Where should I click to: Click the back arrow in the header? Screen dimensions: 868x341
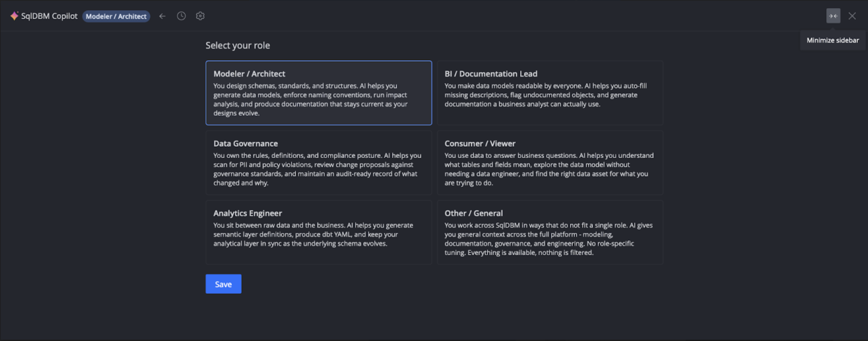[162, 16]
